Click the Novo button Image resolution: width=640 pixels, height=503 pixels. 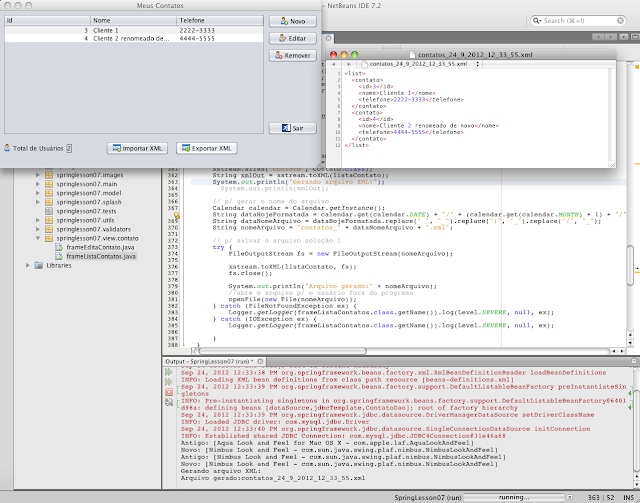(292, 20)
